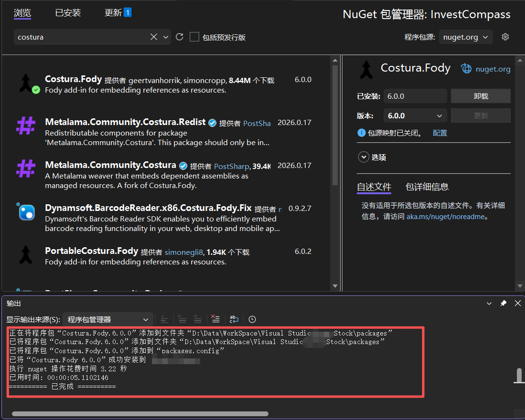
Task: Click the output horizontal scrollbar
Action: click(x=140, y=414)
